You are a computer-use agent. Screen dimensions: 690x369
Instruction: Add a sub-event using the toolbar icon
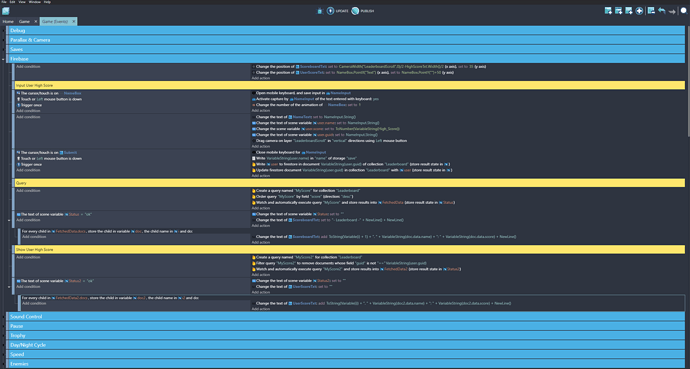click(x=618, y=11)
